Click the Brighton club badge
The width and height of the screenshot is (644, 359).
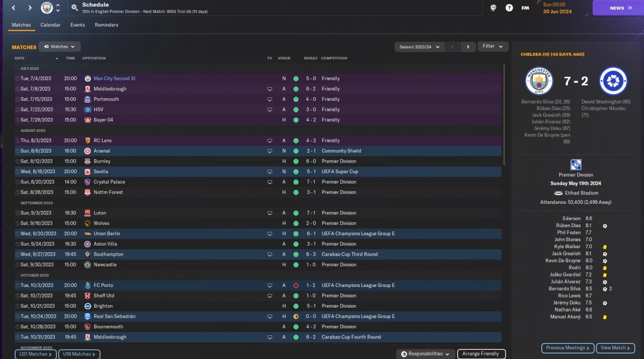coord(88,306)
